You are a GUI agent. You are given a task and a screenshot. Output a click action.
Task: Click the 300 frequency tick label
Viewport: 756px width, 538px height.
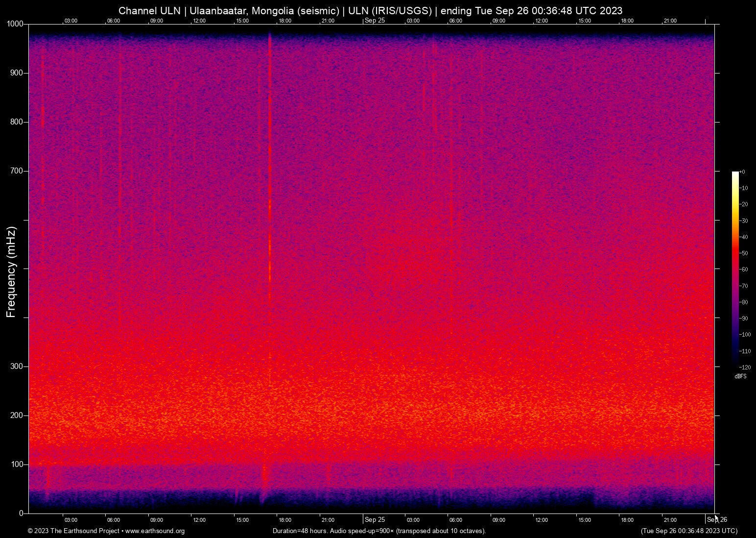[x=17, y=366]
